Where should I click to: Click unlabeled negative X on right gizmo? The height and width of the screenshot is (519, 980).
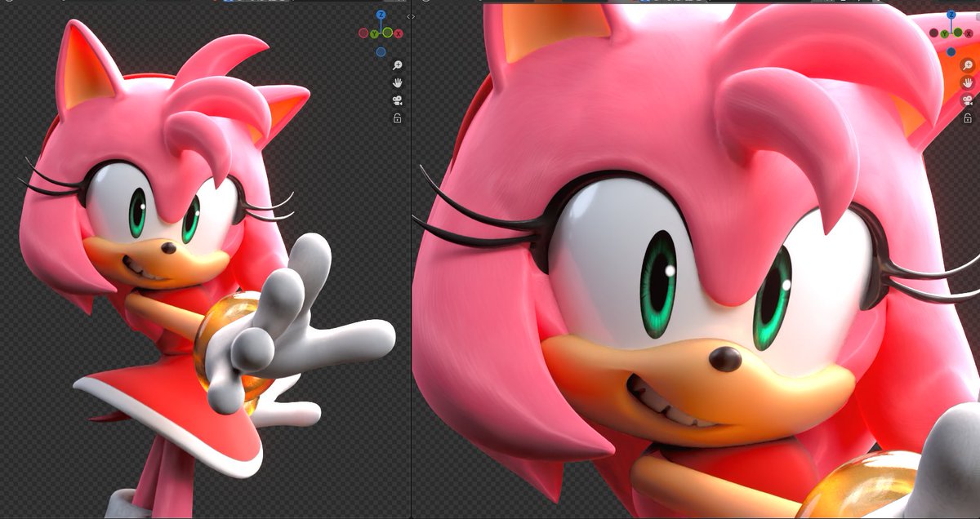coord(933,33)
